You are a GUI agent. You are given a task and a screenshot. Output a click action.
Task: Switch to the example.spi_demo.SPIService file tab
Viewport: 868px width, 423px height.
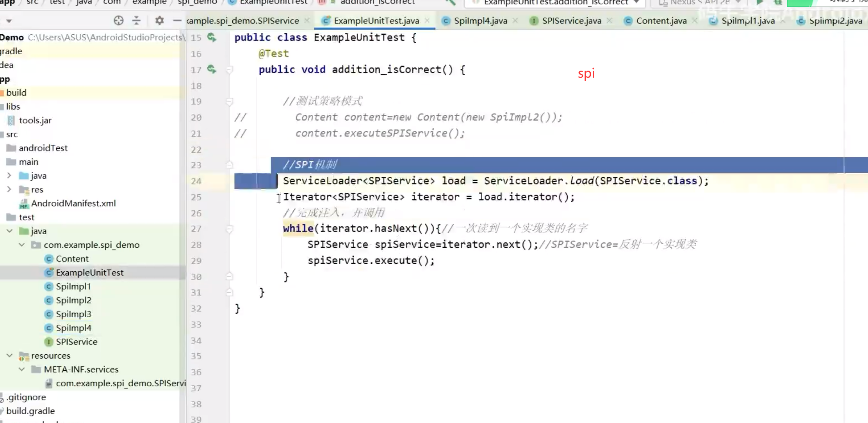coord(242,21)
